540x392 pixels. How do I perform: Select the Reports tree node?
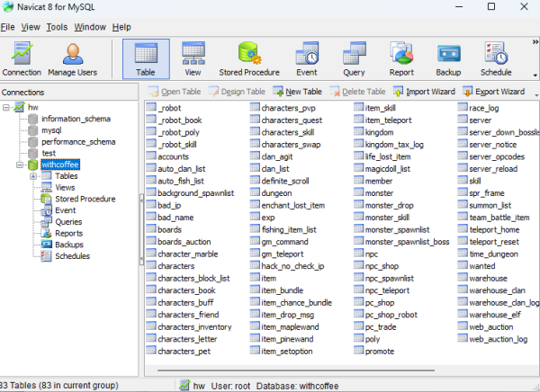[x=62, y=234]
